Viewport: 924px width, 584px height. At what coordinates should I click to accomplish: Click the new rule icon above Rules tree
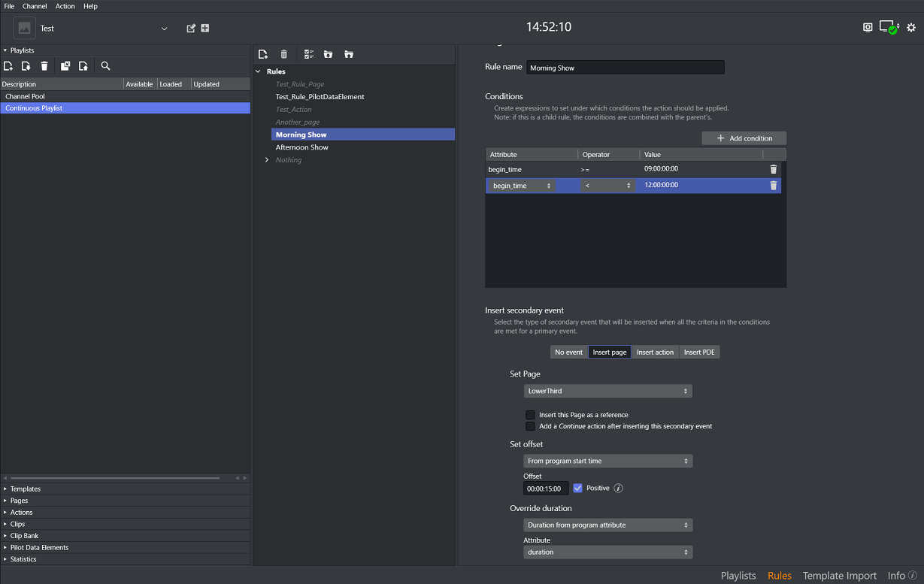(262, 54)
